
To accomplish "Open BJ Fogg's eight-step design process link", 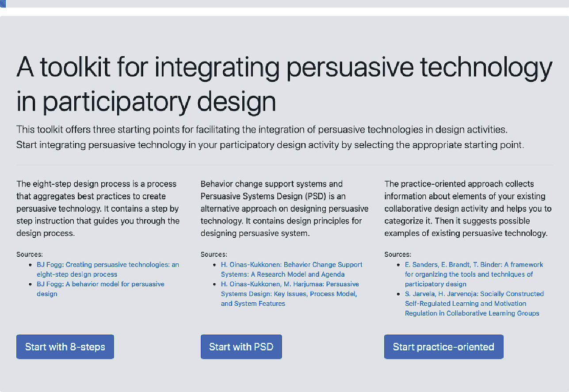I will click(x=108, y=270).
